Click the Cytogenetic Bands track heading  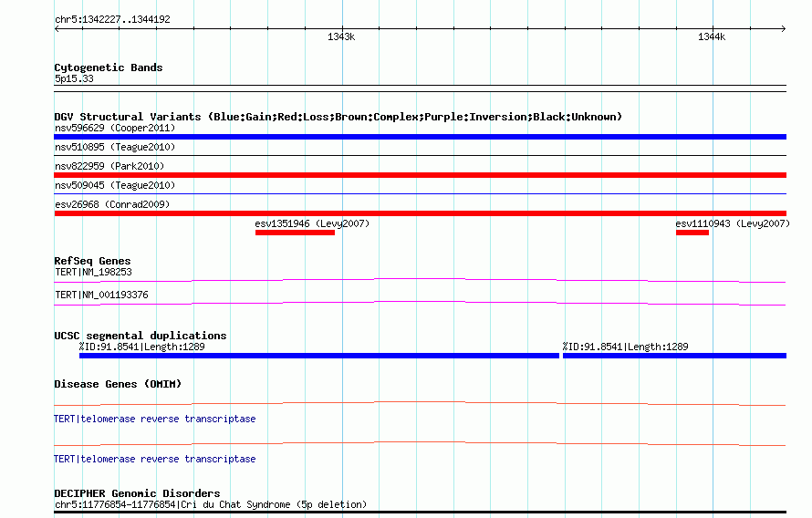coord(109,67)
